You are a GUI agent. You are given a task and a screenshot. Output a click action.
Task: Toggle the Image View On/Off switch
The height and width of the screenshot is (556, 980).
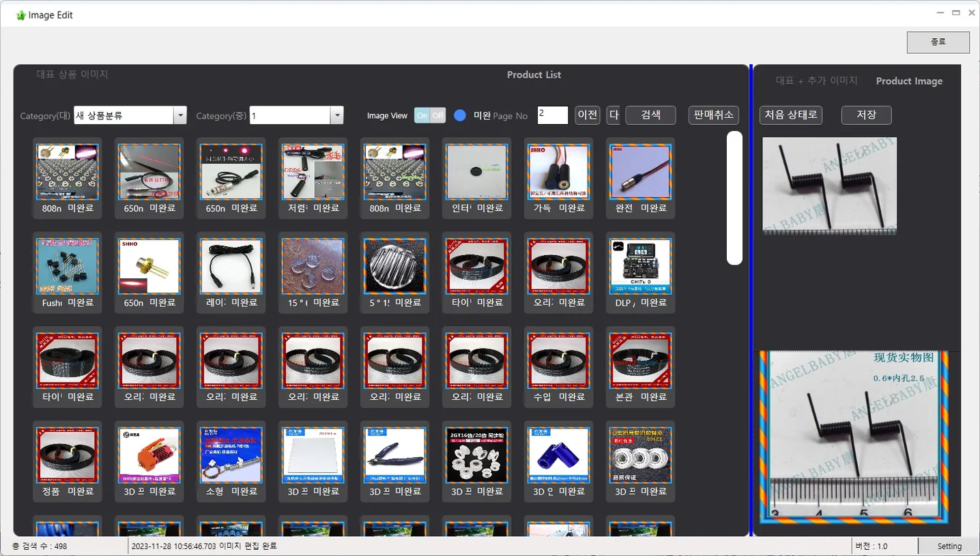(x=430, y=115)
